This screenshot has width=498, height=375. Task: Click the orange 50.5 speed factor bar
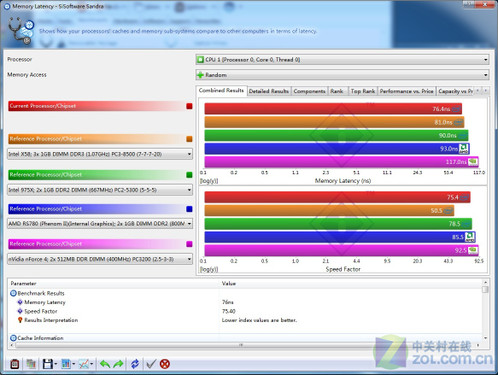(x=329, y=210)
